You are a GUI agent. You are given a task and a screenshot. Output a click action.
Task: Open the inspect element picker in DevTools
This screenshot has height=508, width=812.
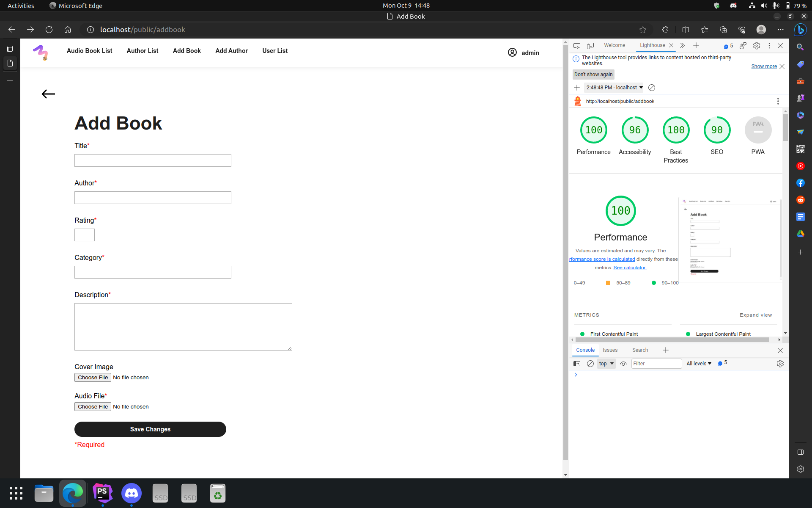click(x=577, y=46)
